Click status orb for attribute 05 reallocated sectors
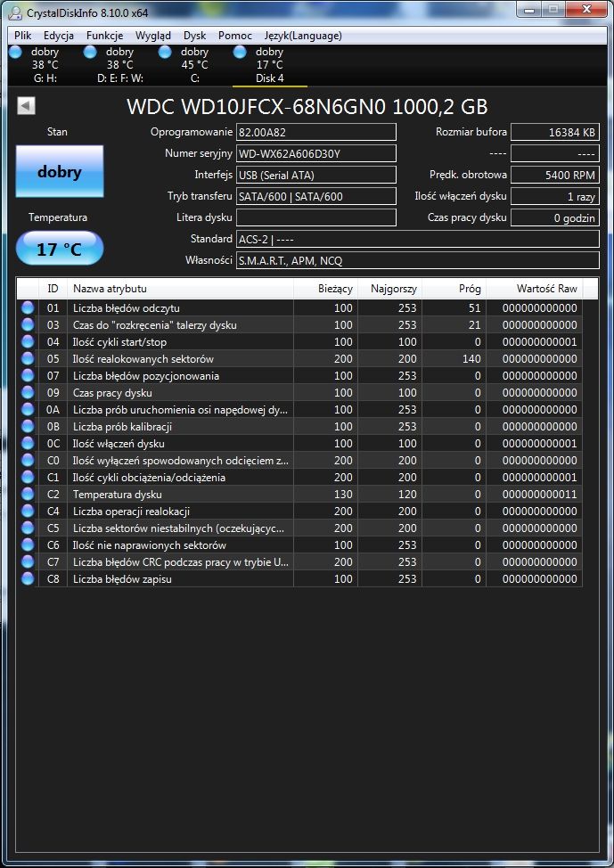The image size is (614, 868). coord(27,359)
